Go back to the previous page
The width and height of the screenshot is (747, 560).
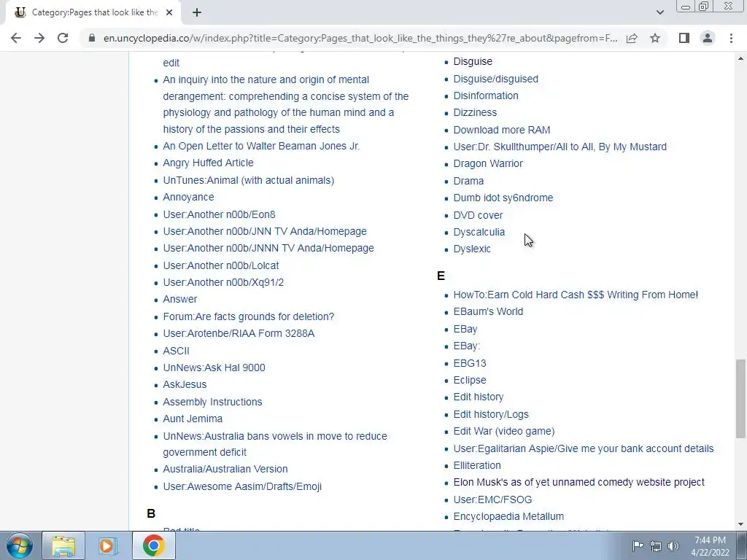(16, 38)
